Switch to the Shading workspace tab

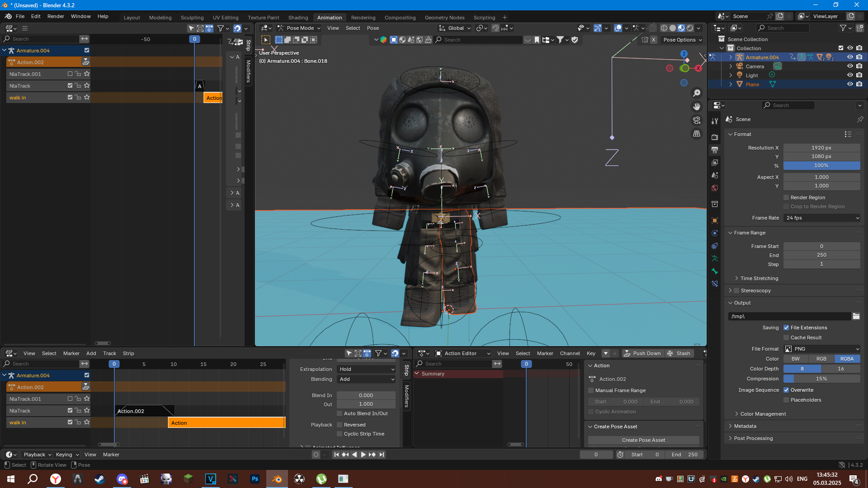298,17
